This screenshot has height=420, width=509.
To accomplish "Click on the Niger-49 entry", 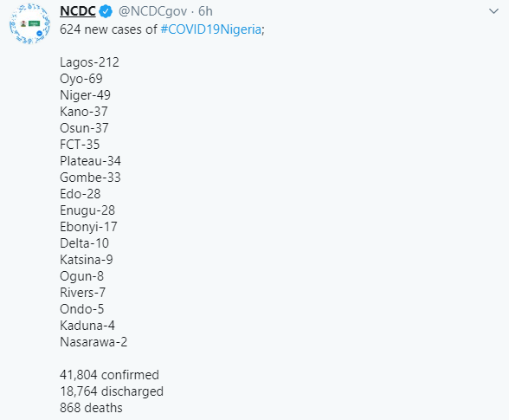I will pos(85,95).
